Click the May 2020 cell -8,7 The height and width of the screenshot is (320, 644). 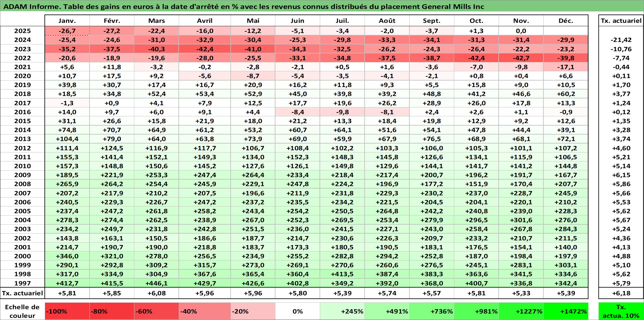tap(253, 76)
